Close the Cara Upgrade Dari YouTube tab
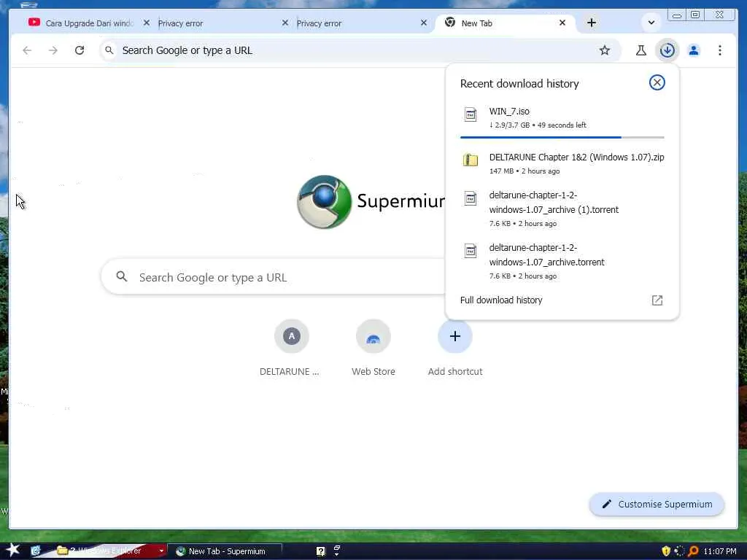 coord(146,23)
